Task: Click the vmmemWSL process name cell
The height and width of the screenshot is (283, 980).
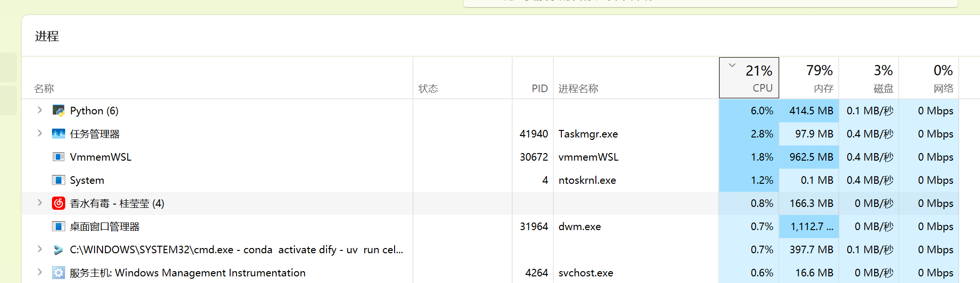Action: click(x=588, y=157)
